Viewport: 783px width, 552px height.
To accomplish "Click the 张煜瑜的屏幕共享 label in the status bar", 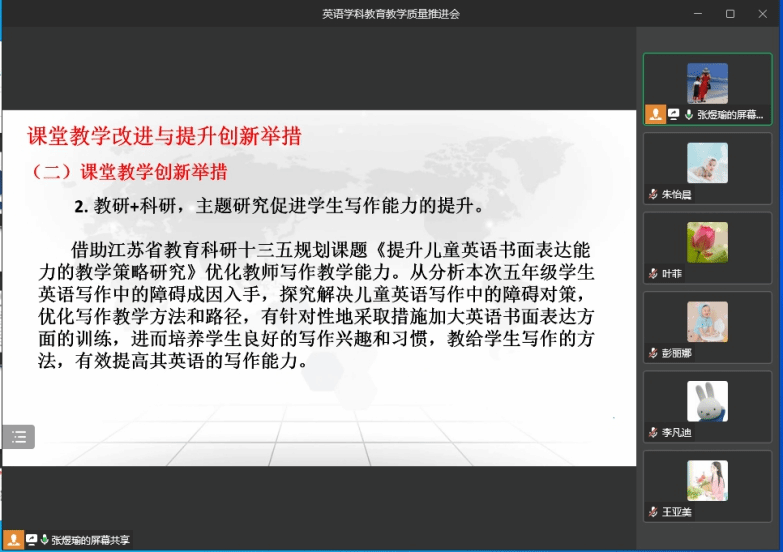I will pyautogui.click(x=90, y=540).
